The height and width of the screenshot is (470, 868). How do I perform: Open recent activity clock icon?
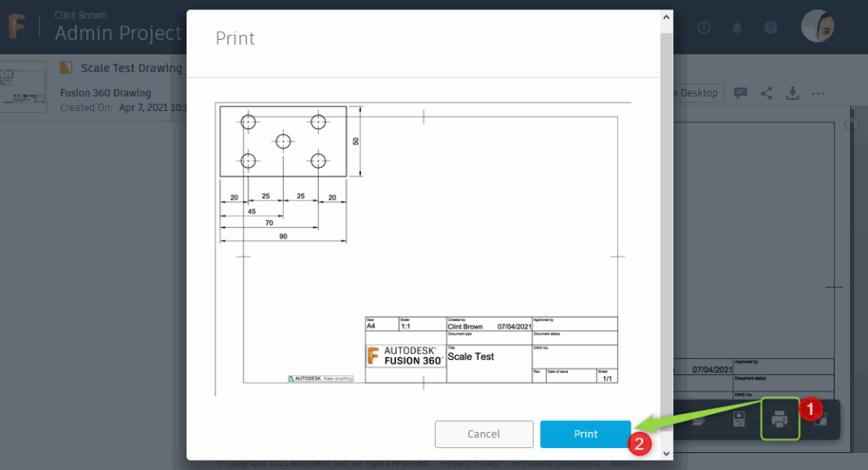tap(704, 27)
